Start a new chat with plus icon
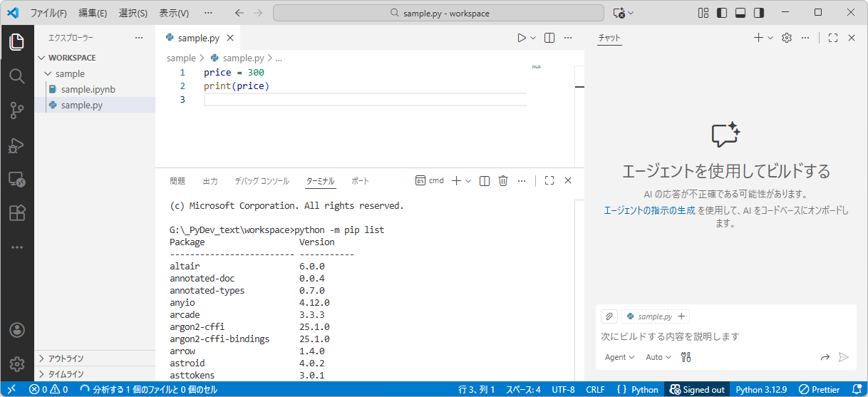The width and height of the screenshot is (868, 397). coord(758,38)
